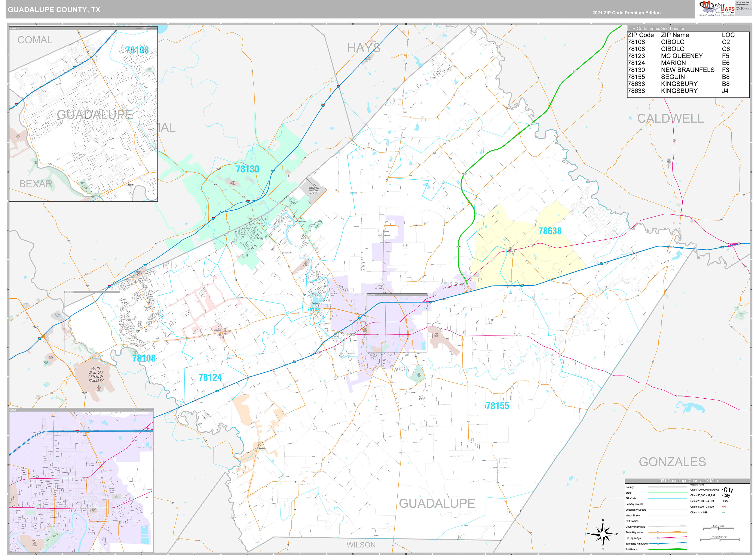Screen dimensions: 756x556
Task: Click the 78130 ZIP label on the map
Action: click(x=248, y=169)
